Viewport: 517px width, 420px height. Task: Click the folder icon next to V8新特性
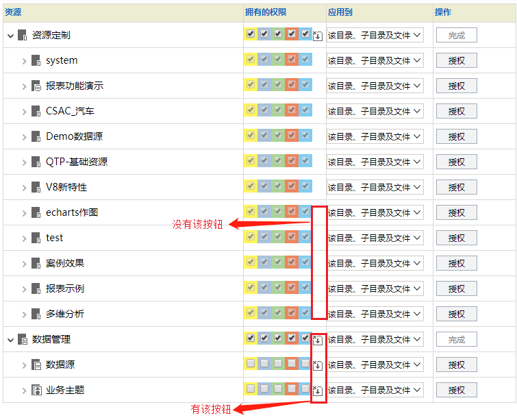click(36, 187)
